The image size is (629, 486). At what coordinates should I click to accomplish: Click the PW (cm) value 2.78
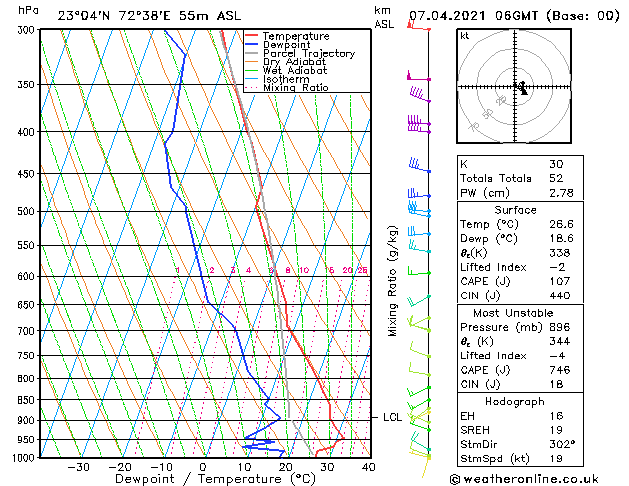pyautogui.click(x=561, y=193)
